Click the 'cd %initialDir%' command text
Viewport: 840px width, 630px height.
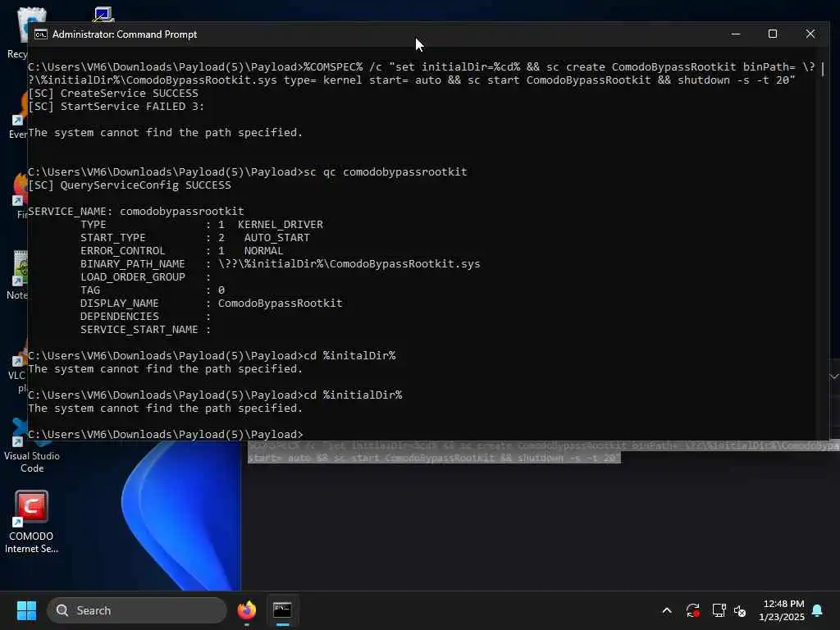[x=353, y=395]
